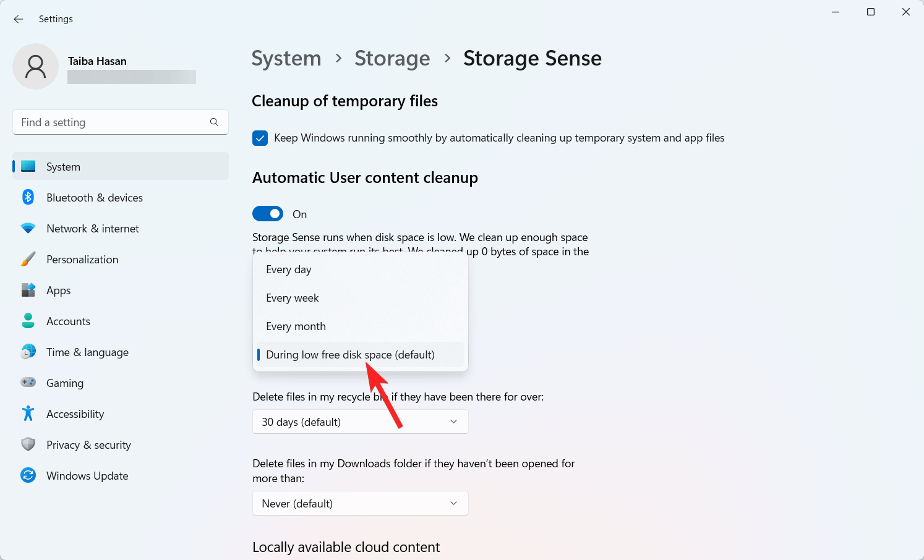Click the Network & internet Wi-Fi icon
Screen dimensions: 924x560
(x=28, y=227)
